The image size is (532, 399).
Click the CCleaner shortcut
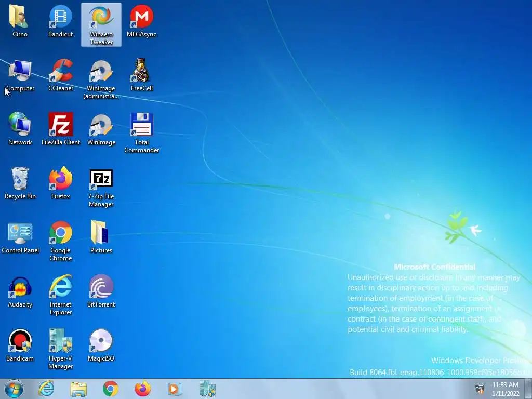click(61, 75)
